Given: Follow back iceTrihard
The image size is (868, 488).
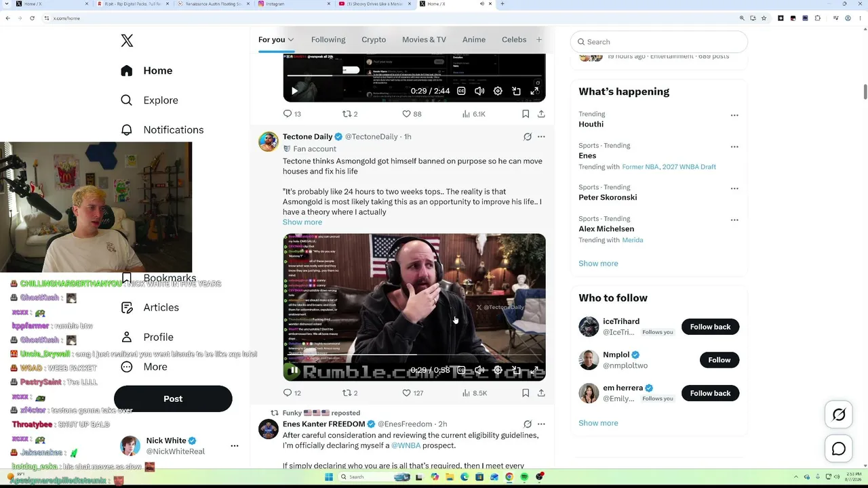Looking at the screenshot, I should point(710,327).
